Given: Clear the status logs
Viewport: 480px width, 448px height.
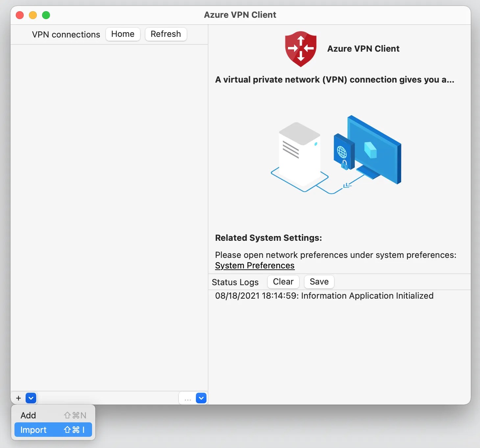Looking at the screenshot, I should (x=283, y=282).
